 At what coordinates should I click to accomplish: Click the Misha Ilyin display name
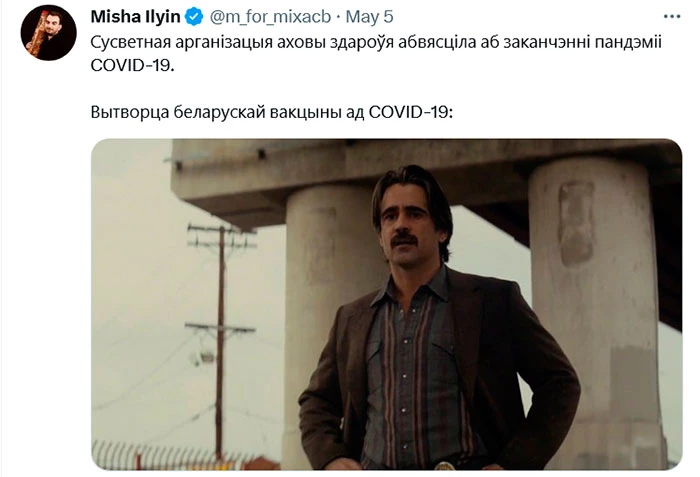135,17
